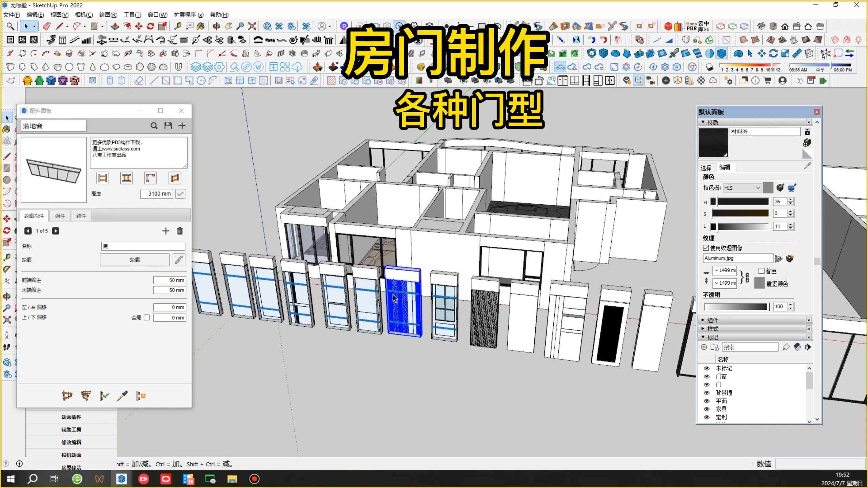The image size is (868, 488).
Task: Open the 扩展程序 (x) menu
Action: point(189,15)
